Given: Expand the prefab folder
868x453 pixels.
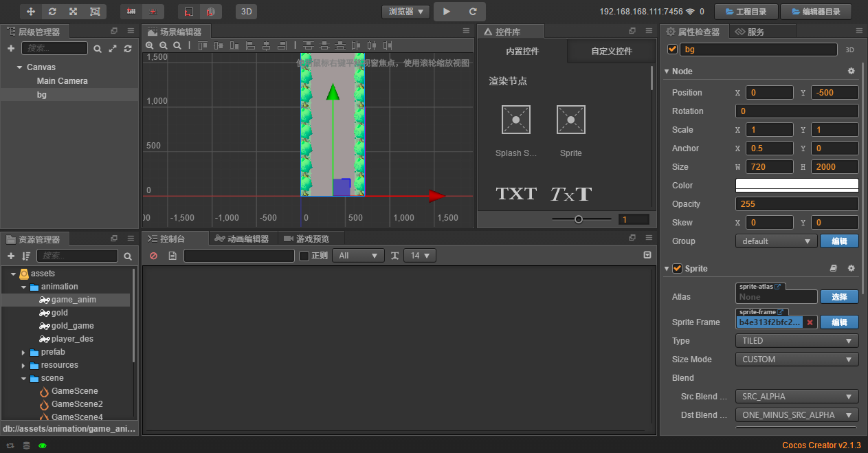Looking at the screenshot, I should click(23, 352).
